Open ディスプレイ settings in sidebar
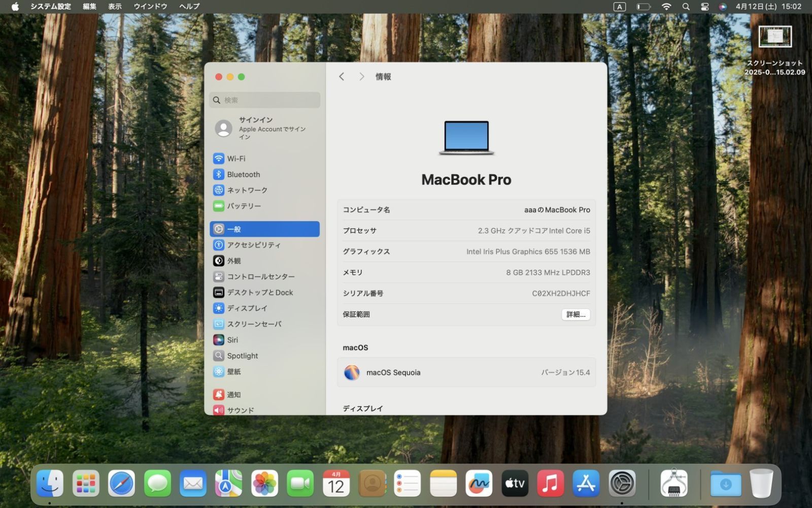This screenshot has width=812, height=508. click(264, 308)
